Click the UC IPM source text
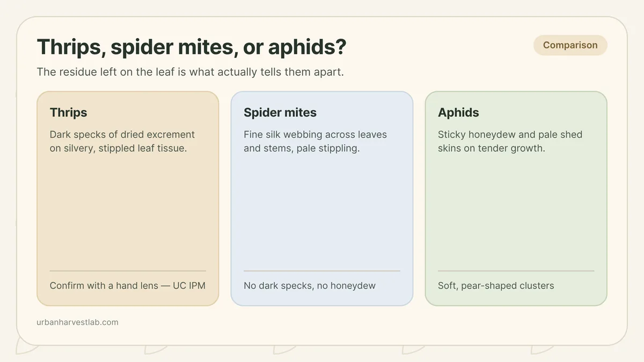 coord(189,285)
